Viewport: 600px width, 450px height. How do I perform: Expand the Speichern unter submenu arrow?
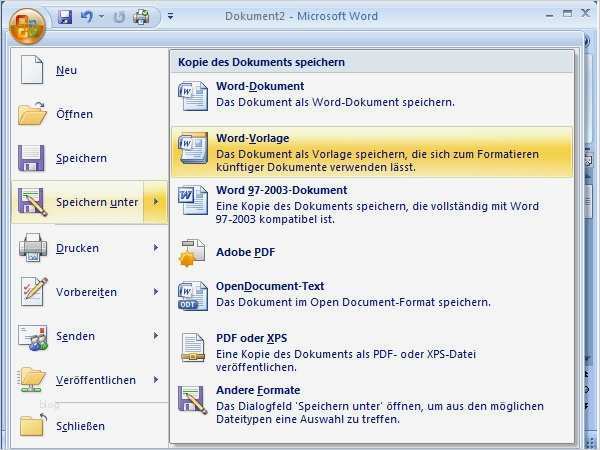pyautogui.click(x=156, y=202)
